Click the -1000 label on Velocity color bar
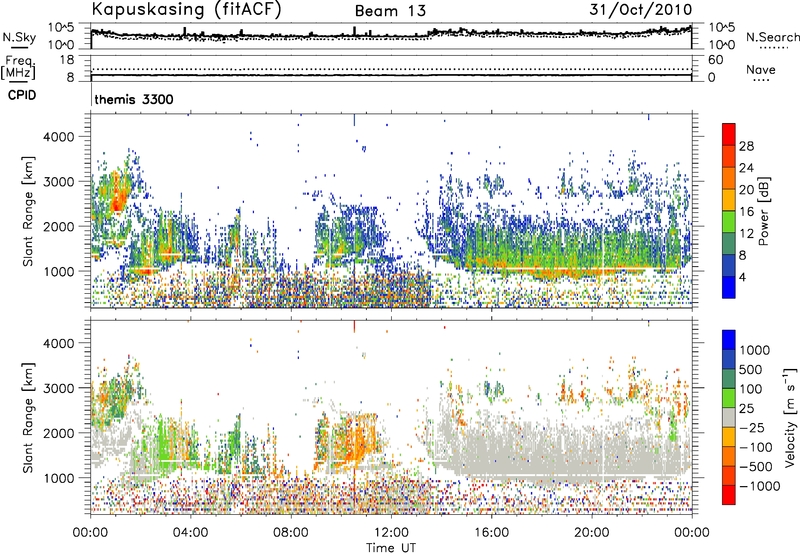 [759, 486]
